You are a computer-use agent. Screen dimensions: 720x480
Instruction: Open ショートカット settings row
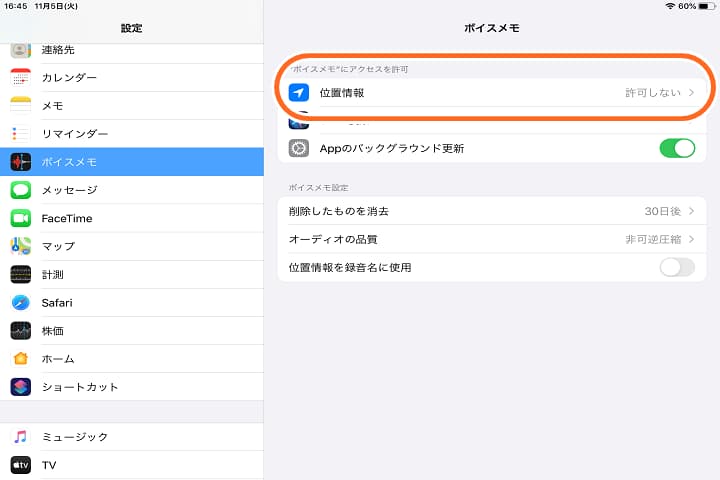coord(132,387)
